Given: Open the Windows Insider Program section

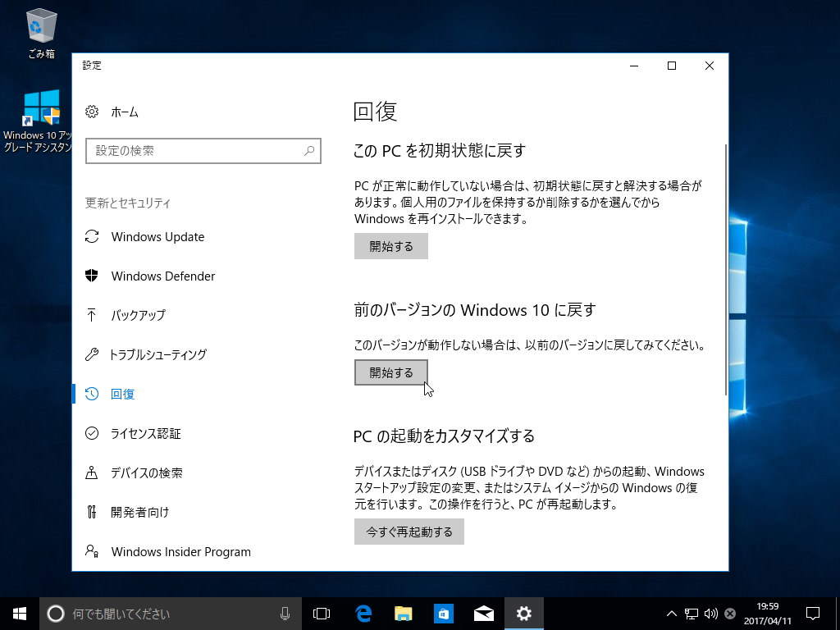Looking at the screenshot, I should coord(180,551).
